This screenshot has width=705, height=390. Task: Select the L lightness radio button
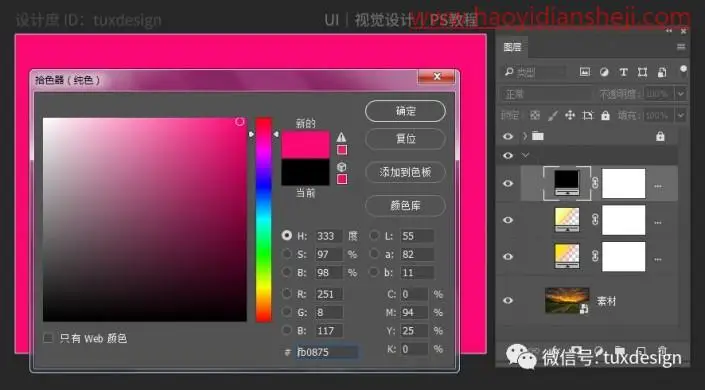374,235
